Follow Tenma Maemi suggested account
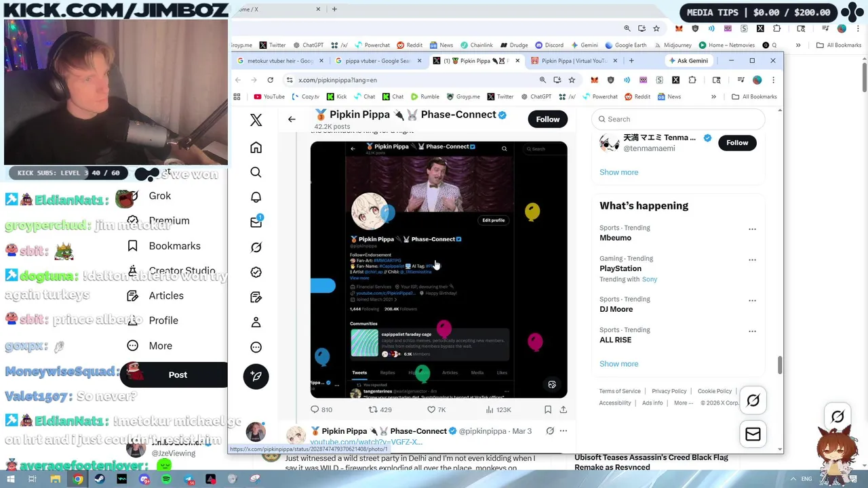868x488 pixels. point(737,143)
